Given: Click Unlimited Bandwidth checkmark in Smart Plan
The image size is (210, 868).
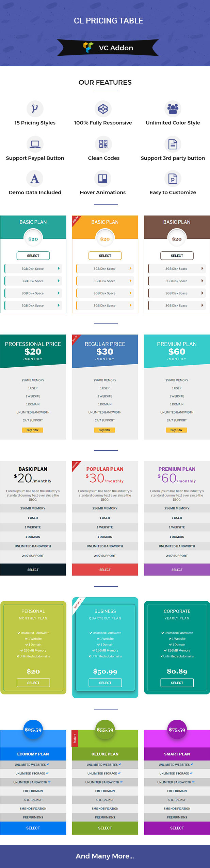Looking at the screenshot, I should click(192, 782).
